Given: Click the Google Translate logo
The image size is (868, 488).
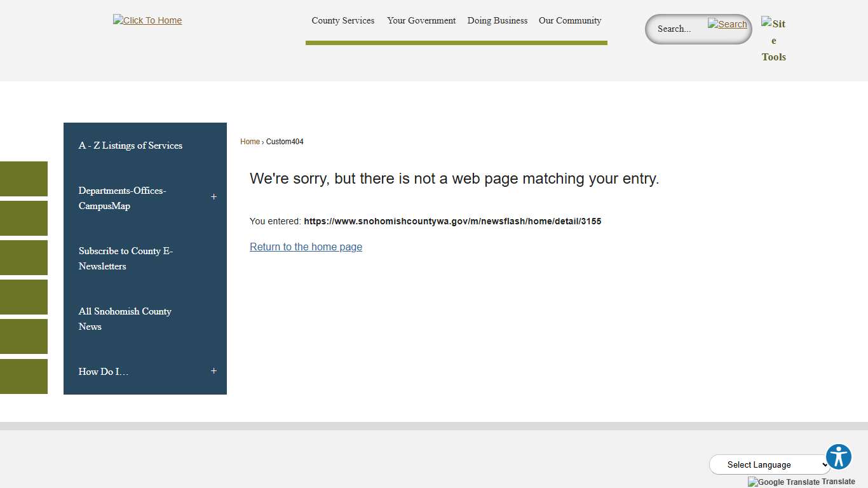Looking at the screenshot, I should (783, 482).
